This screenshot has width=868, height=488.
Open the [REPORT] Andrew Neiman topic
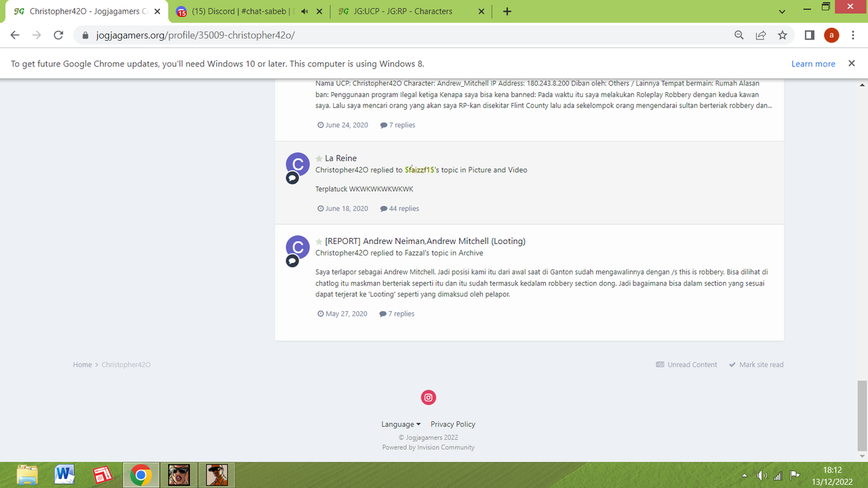click(x=425, y=241)
